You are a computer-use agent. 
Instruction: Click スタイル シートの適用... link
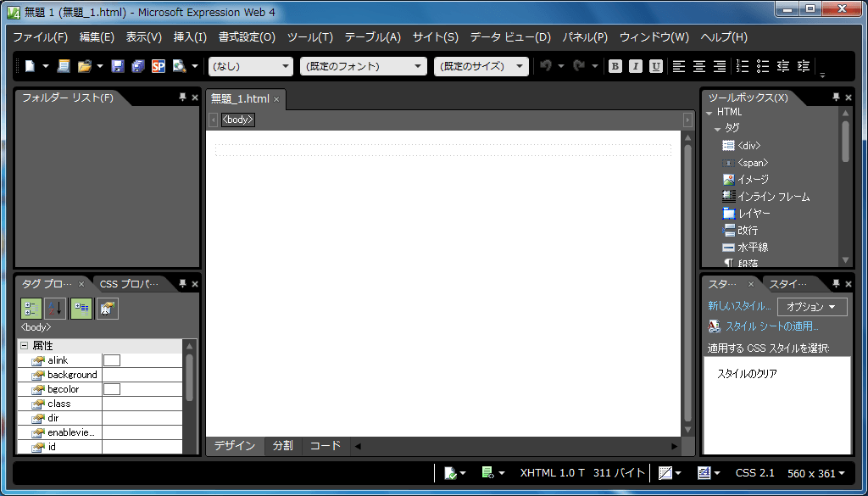pos(771,326)
